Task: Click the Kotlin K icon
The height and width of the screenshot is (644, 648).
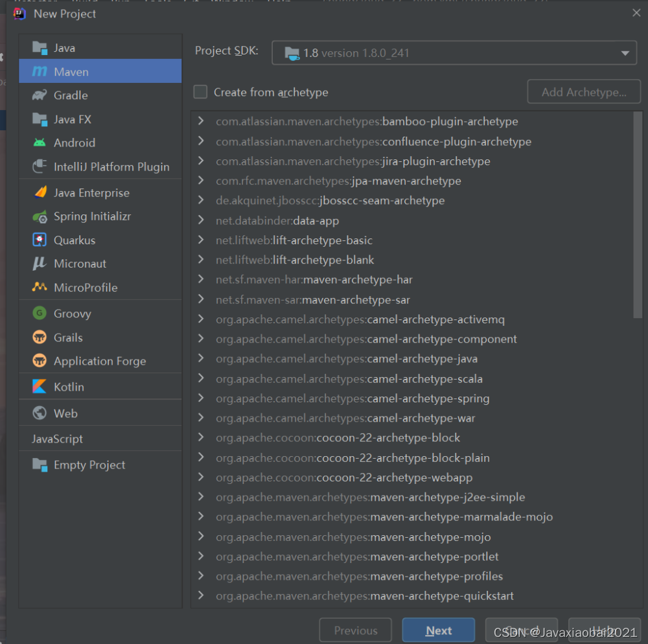Action: click(40, 387)
